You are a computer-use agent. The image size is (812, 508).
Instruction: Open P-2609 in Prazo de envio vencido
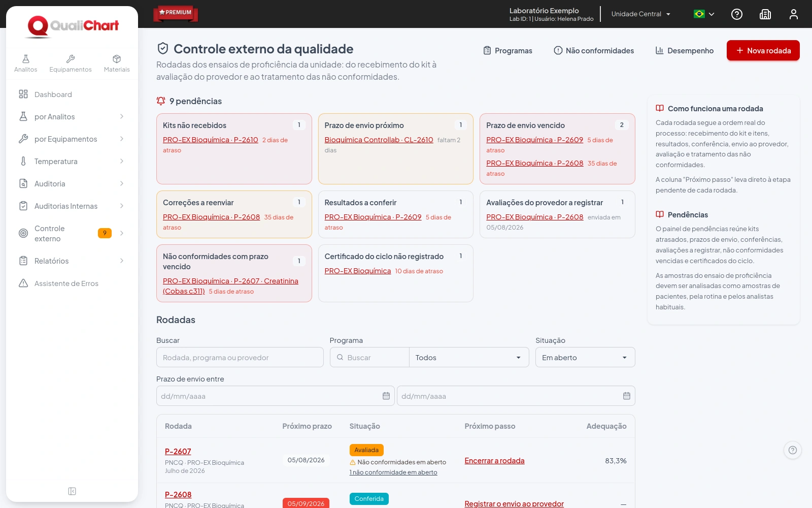coord(534,140)
